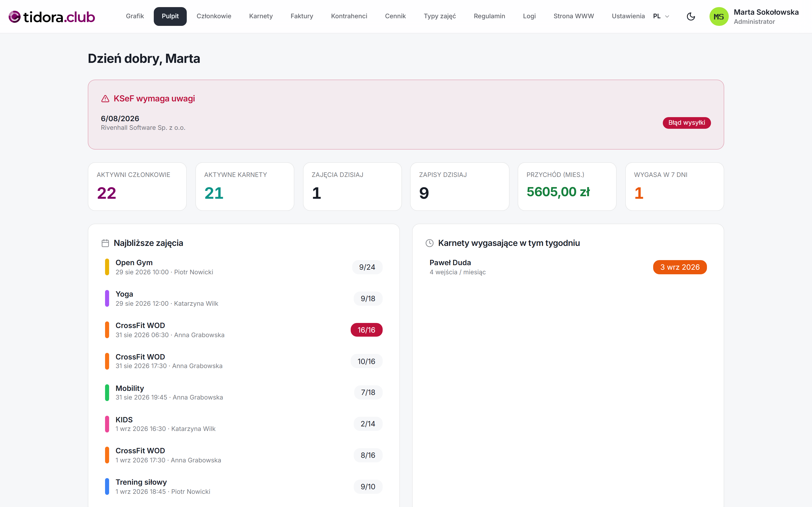Expand the PL language dropdown

click(x=661, y=16)
